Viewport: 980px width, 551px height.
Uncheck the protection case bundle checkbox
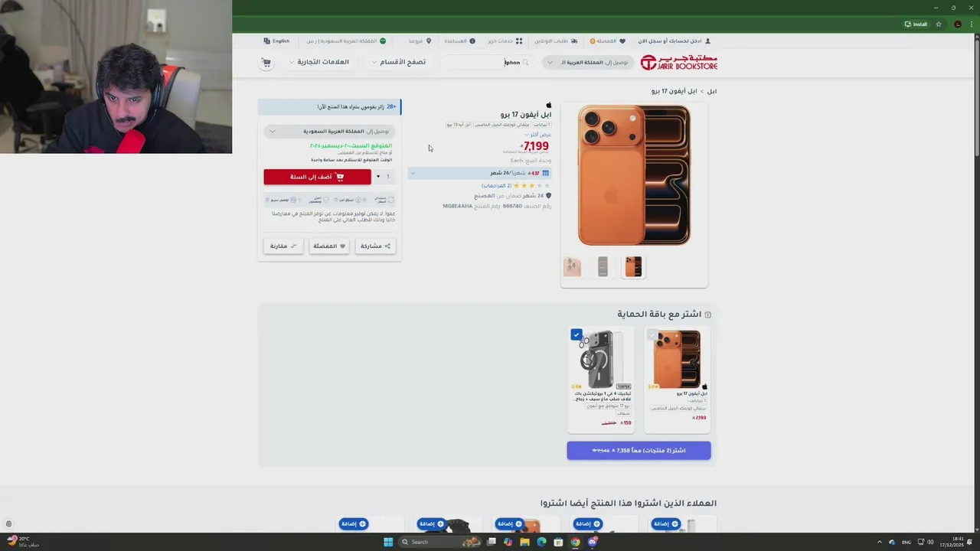577,334
